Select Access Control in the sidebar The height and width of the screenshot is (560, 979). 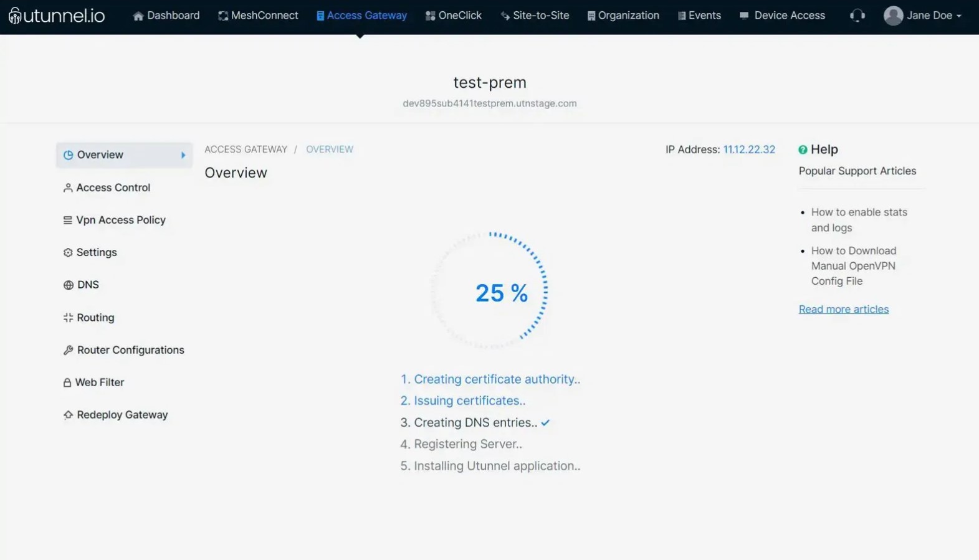113,187
